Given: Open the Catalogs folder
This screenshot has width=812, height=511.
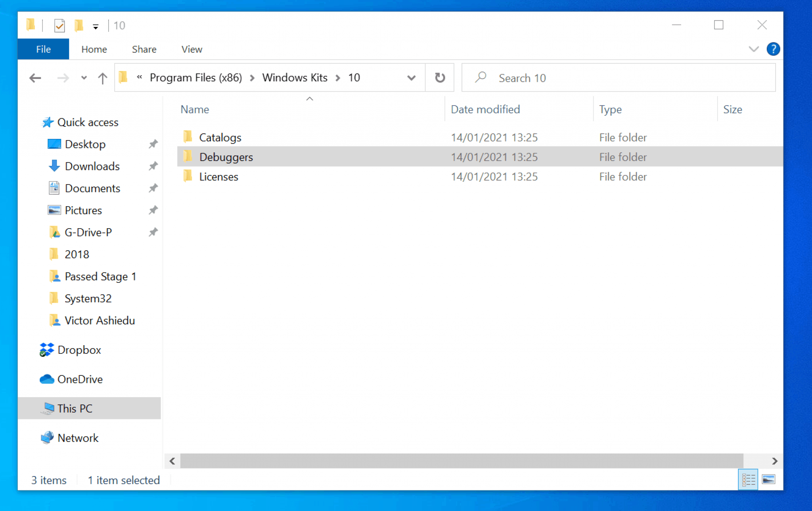Looking at the screenshot, I should click(x=220, y=137).
